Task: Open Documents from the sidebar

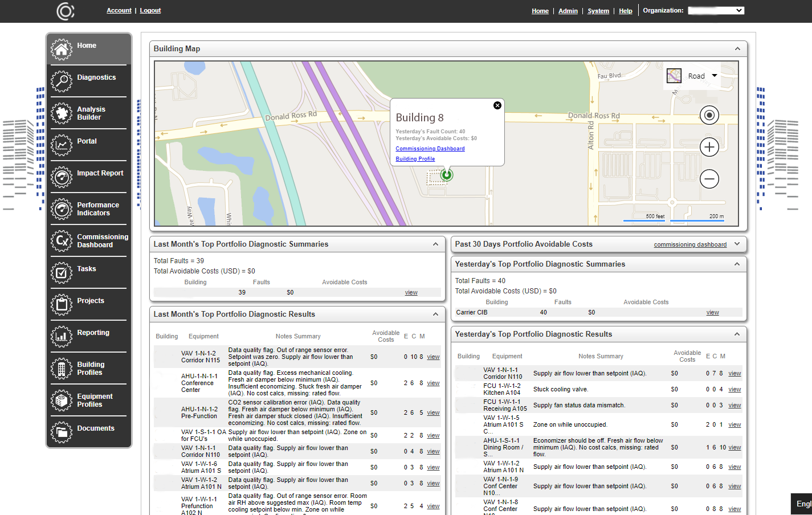Action: pyautogui.click(x=62, y=432)
